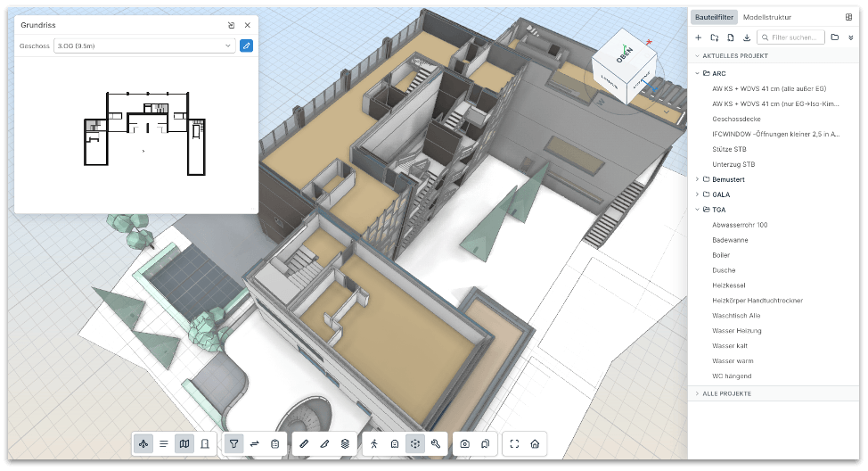This screenshot has height=471, width=868.
Task: Select the Heizkörper Handtuchtrockner filter
Action: click(x=757, y=301)
